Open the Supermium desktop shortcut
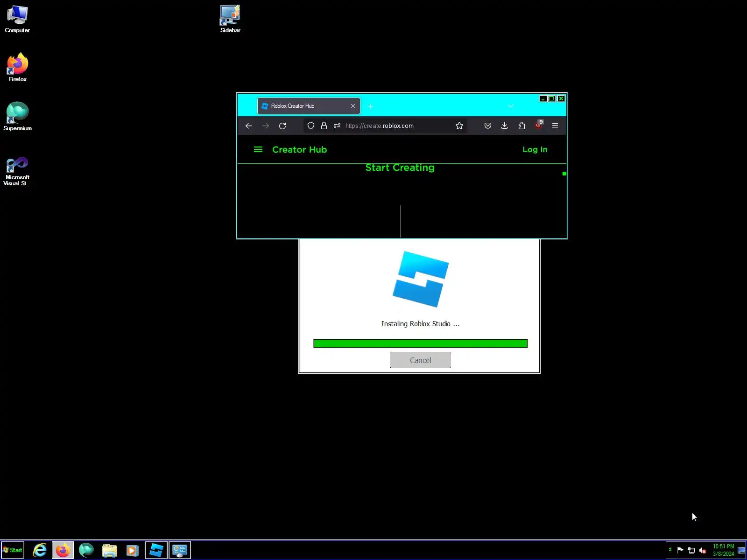 click(x=17, y=117)
